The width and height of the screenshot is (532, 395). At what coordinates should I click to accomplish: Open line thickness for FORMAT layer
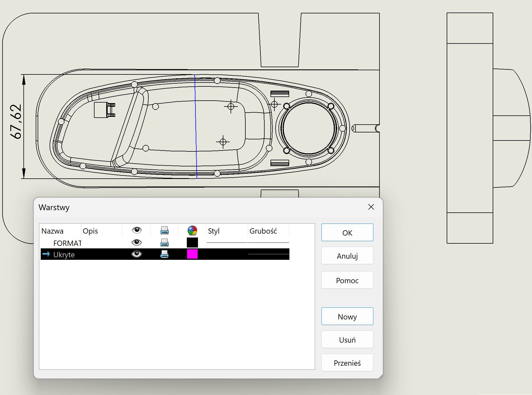[268, 243]
